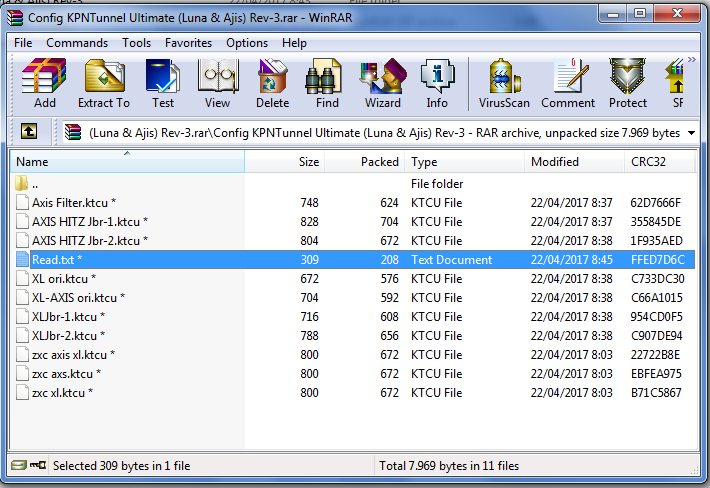
Task: Click the 'Total 7.969 bytes in 11 files' status
Action: click(x=449, y=465)
